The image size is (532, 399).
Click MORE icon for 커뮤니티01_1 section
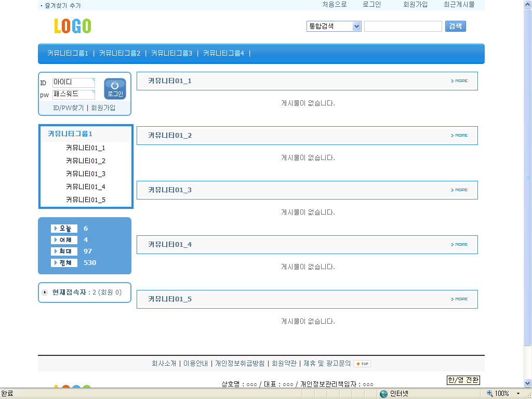tap(459, 81)
